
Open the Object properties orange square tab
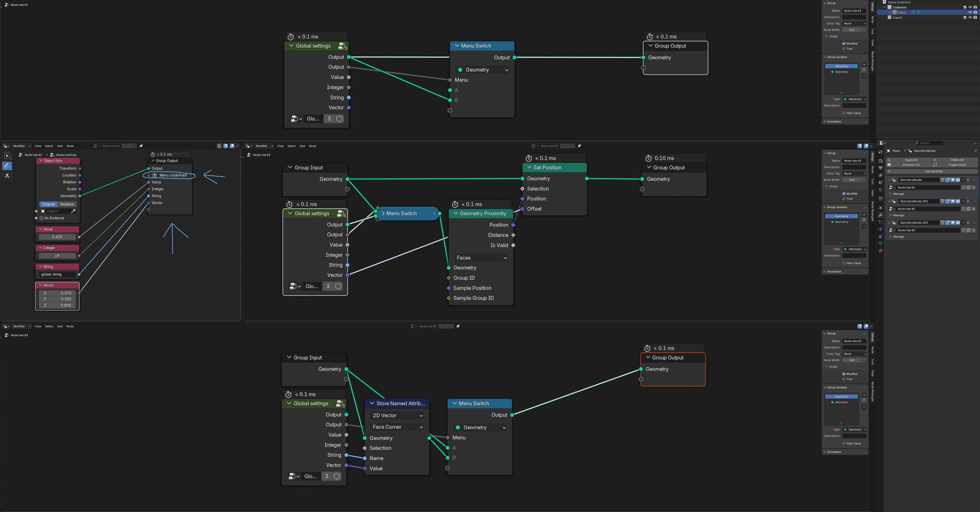tap(880, 208)
